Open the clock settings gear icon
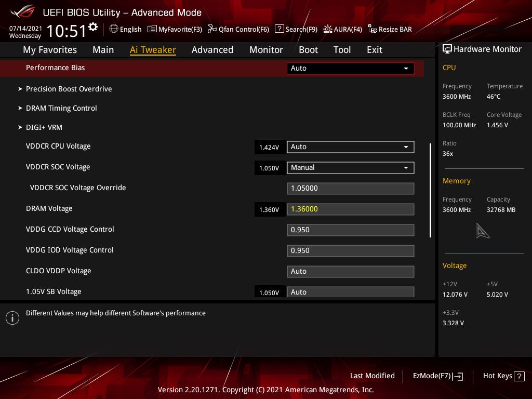 coord(93,27)
